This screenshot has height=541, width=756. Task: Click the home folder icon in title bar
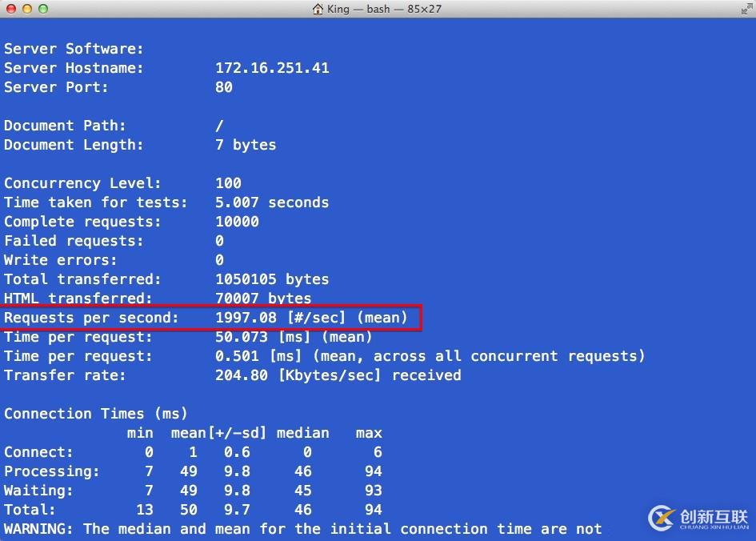[318, 9]
